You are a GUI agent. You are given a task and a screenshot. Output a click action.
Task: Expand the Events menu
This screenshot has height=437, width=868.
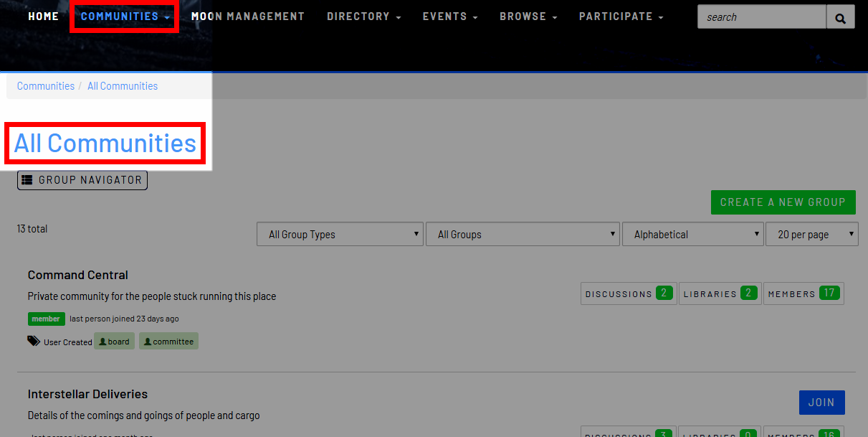click(450, 17)
